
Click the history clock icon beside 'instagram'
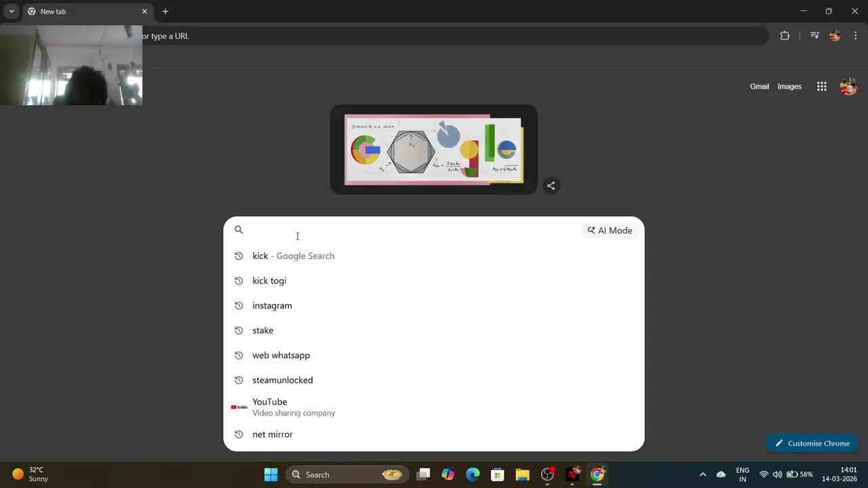click(239, 306)
